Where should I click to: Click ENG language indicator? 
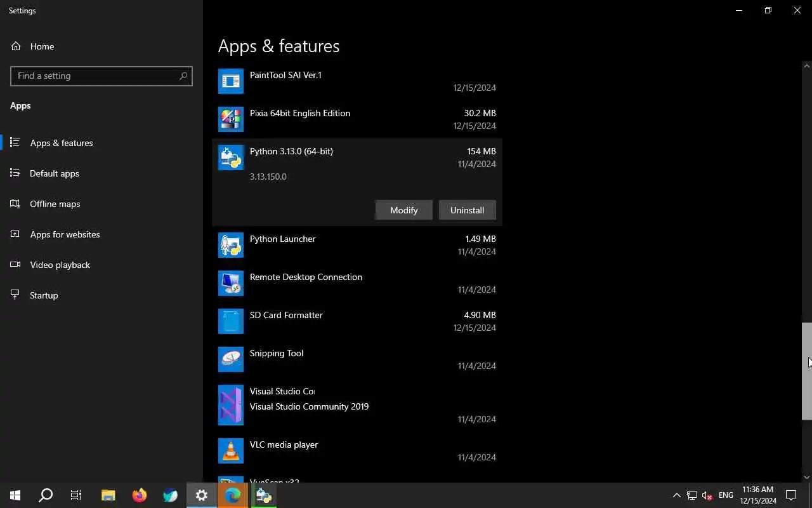tap(726, 495)
